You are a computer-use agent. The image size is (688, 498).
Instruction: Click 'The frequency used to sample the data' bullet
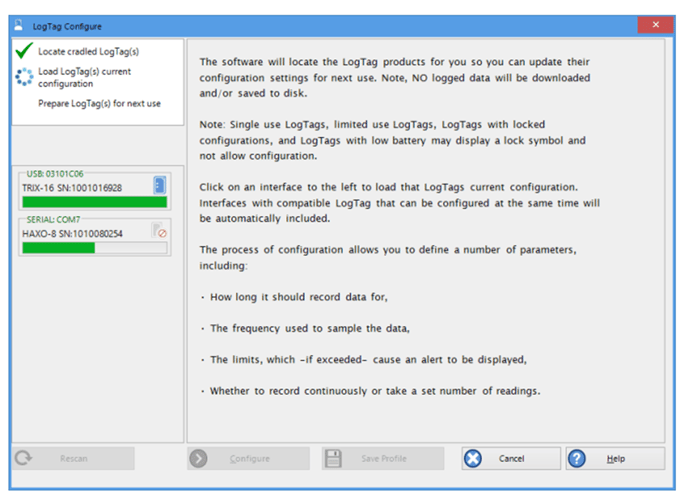pos(305,328)
